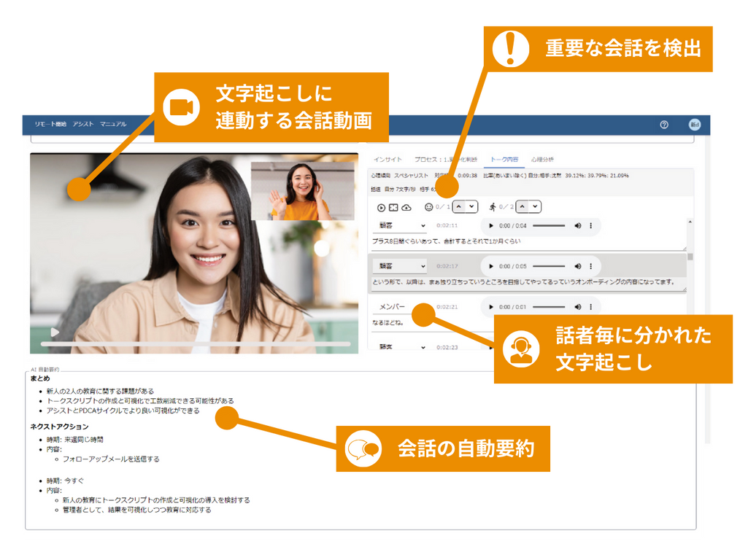Click the running-person keyword detection icon

pos(493,206)
